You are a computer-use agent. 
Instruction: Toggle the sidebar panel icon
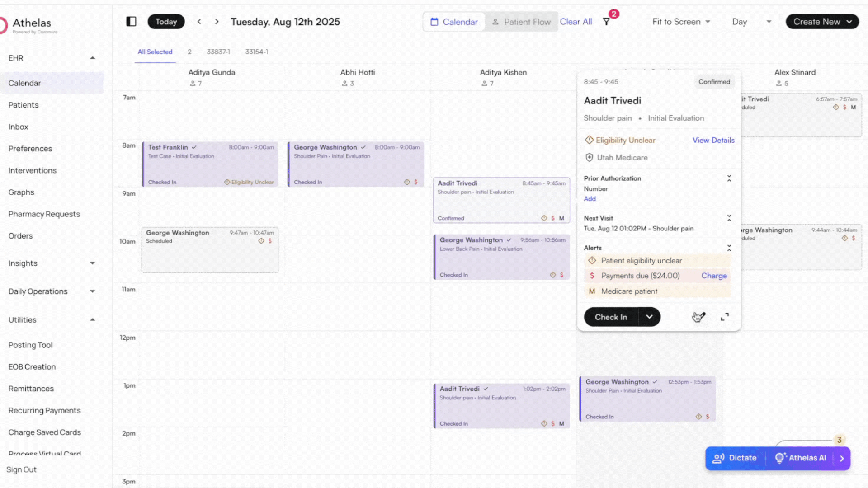pos(131,22)
